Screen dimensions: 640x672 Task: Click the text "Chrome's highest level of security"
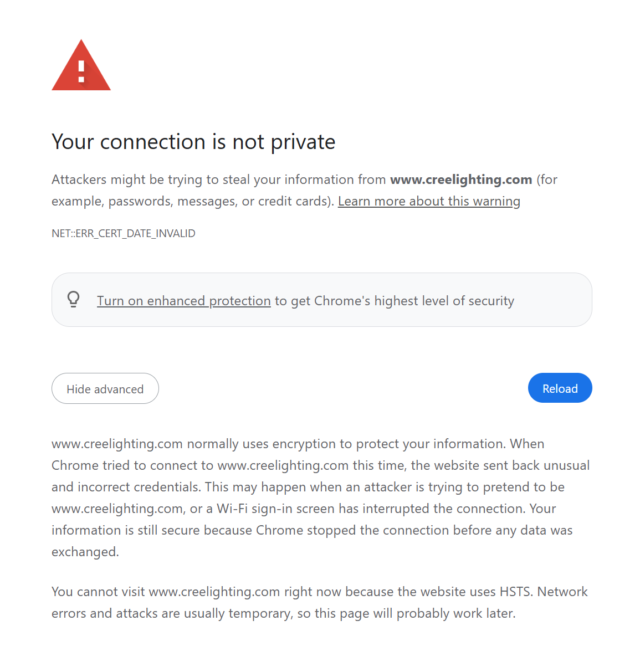click(x=414, y=301)
